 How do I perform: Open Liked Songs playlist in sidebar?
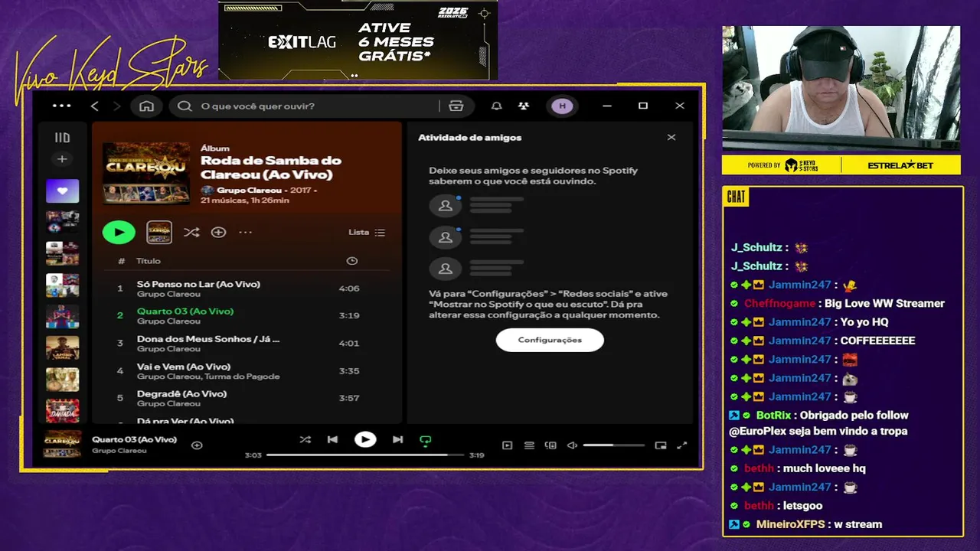62,191
